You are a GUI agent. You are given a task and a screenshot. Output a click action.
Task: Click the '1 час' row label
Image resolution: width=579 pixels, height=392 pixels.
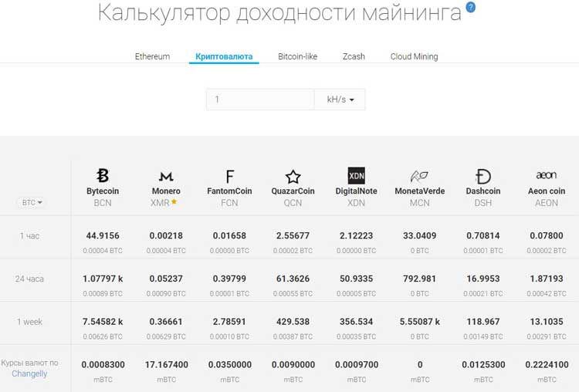click(29, 236)
